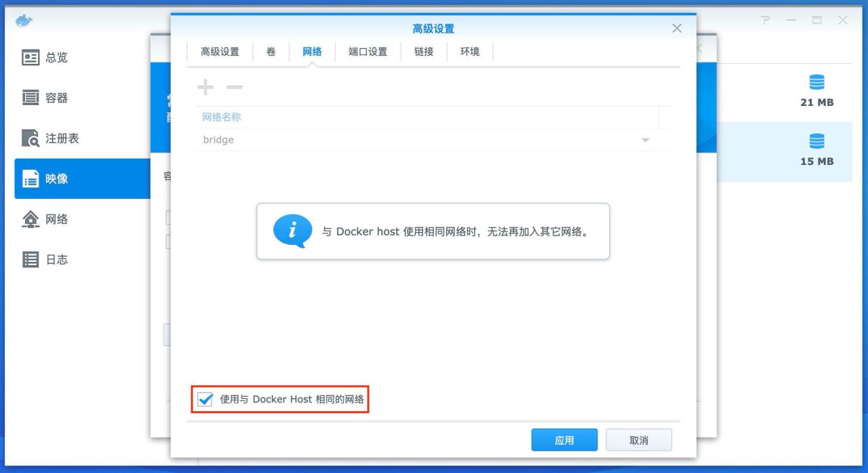Select the 映像 images section in sidebar
The height and width of the screenshot is (473, 868).
coord(82,178)
